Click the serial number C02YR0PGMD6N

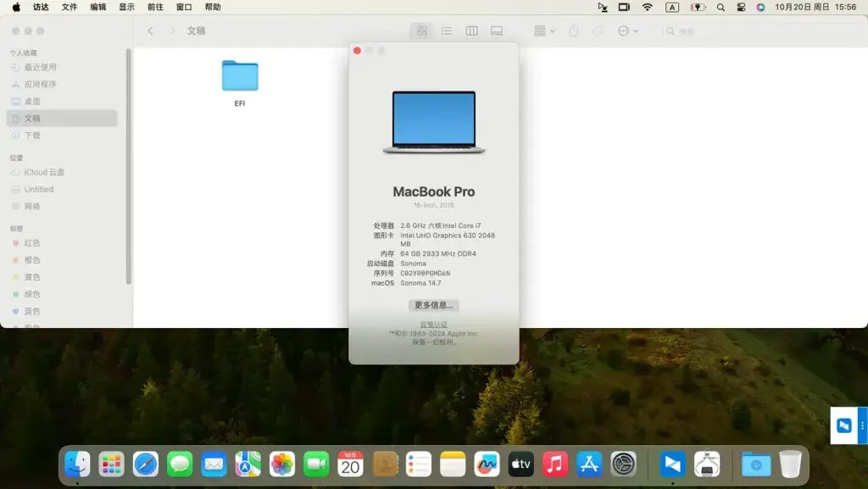coord(426,273)
